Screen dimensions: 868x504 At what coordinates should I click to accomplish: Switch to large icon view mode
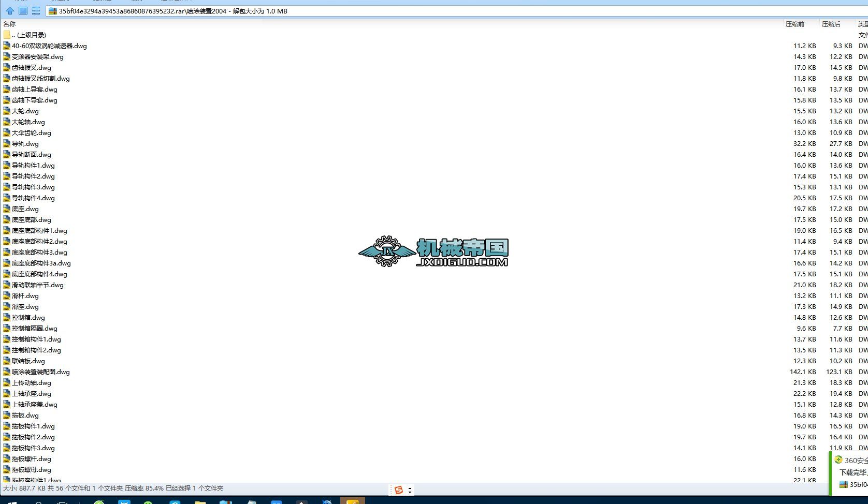pyautogui.click(x=23, y=10)
